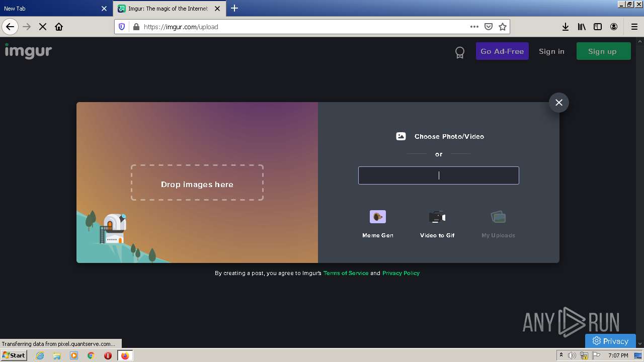Stop loading the page with X button
644x362 pixels.
point(43,27)
